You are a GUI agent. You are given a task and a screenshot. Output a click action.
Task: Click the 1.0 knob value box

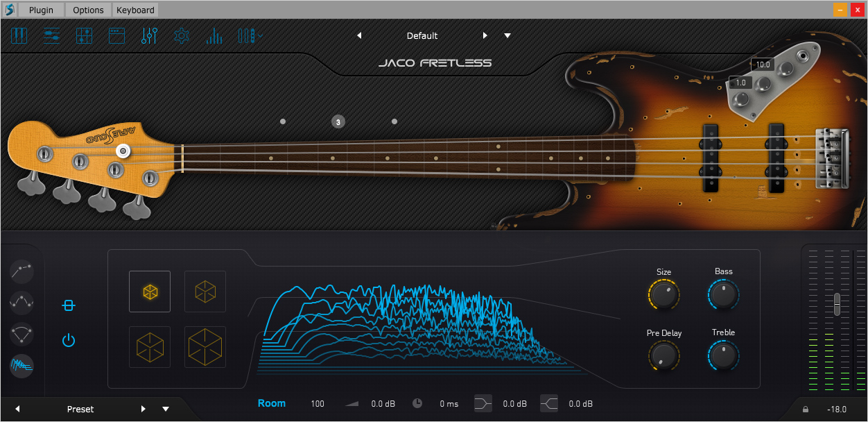click(741, 83)
